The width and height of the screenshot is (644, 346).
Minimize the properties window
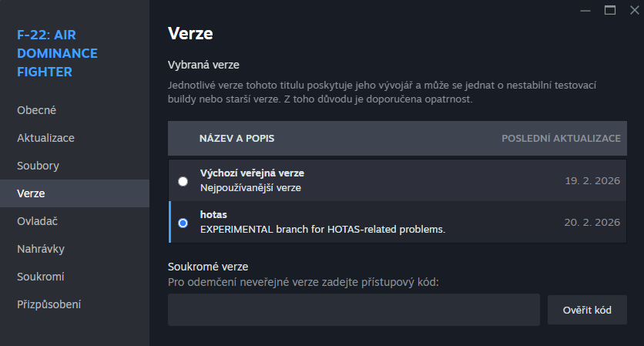point(589,10)
